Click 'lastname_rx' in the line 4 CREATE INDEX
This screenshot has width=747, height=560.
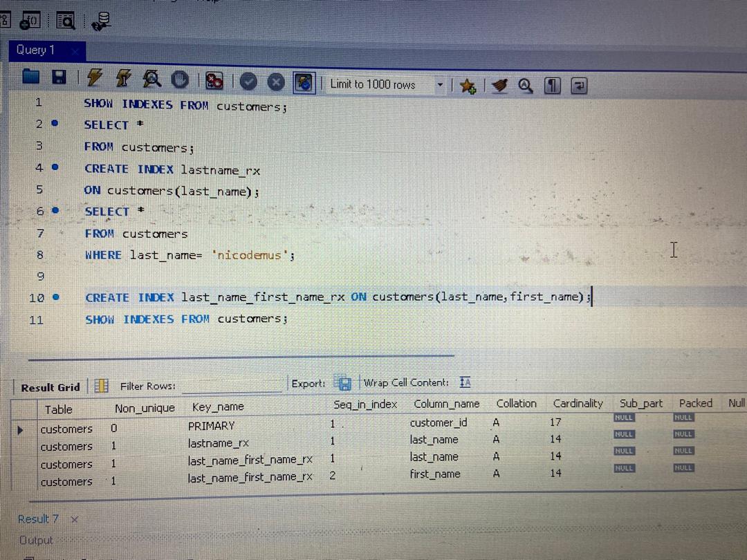pos(221,170)
